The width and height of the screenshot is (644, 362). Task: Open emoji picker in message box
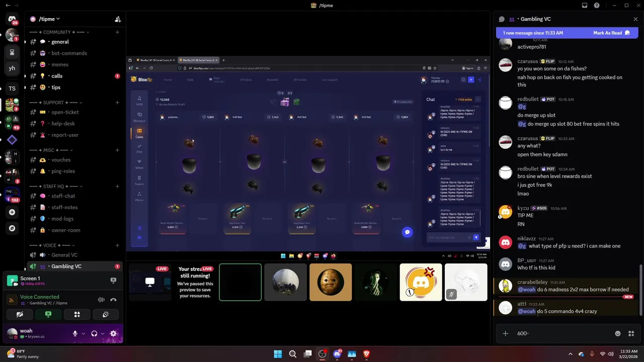coord(618,333)
